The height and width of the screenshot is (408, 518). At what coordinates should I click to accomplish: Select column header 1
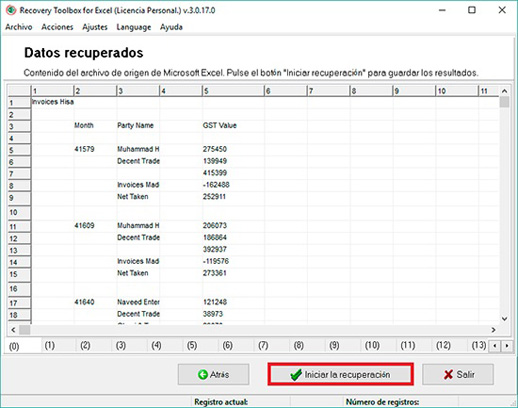52,91
